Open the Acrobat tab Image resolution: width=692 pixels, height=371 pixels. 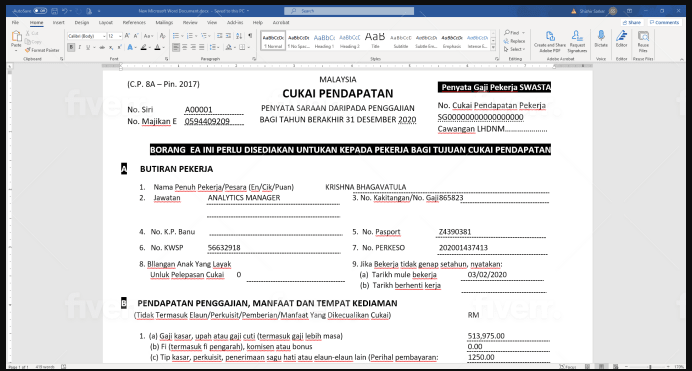click(281, 22)
